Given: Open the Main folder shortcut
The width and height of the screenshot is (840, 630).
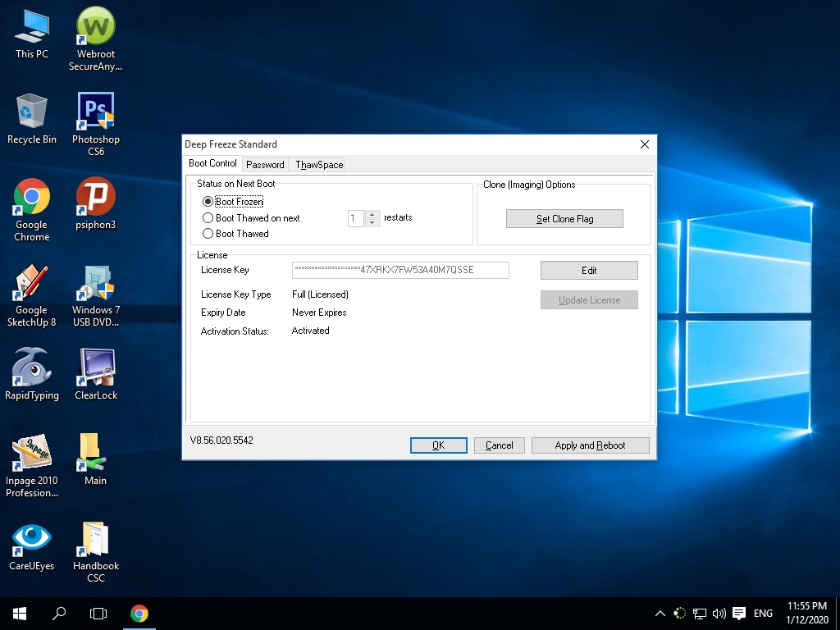Looking at the screenshot, I should [x=95, y=459].
